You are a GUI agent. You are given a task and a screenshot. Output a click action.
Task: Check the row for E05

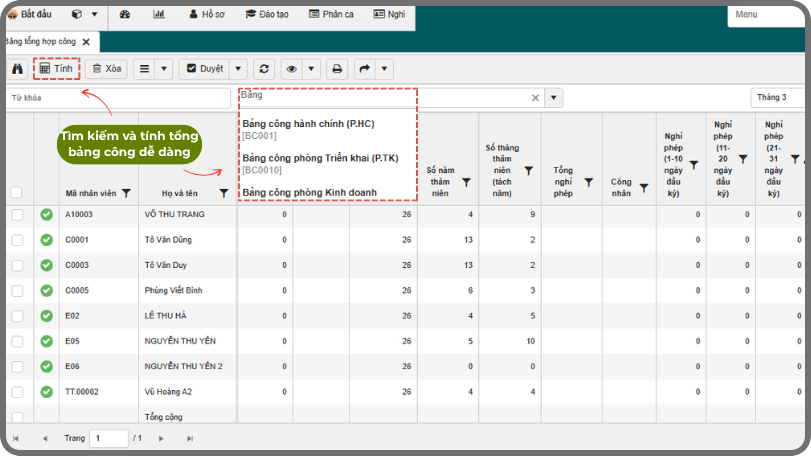17,341
